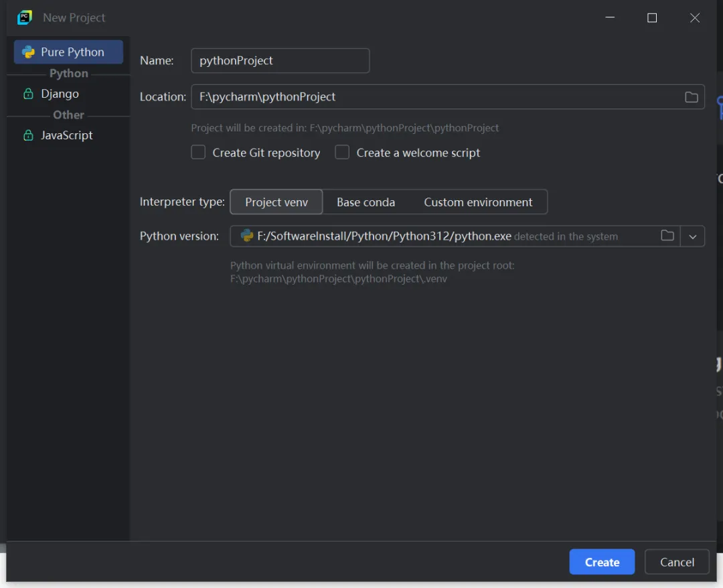Click the lock icon next to JavaScript
The image size is (723, 588).
click(x=28, y=135)
